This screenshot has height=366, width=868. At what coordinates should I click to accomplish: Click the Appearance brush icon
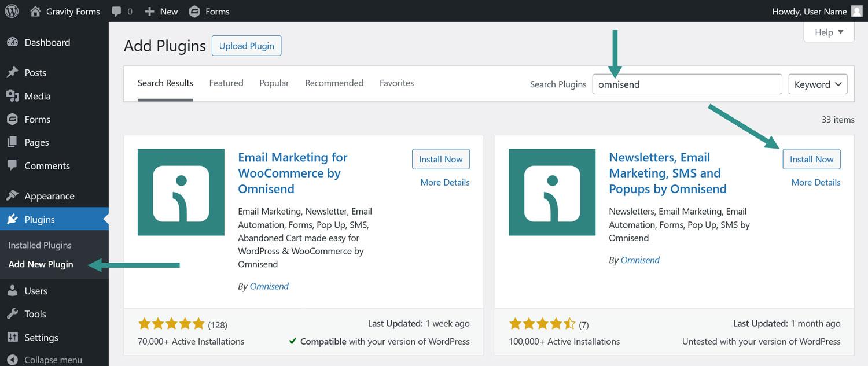(12, 196)
